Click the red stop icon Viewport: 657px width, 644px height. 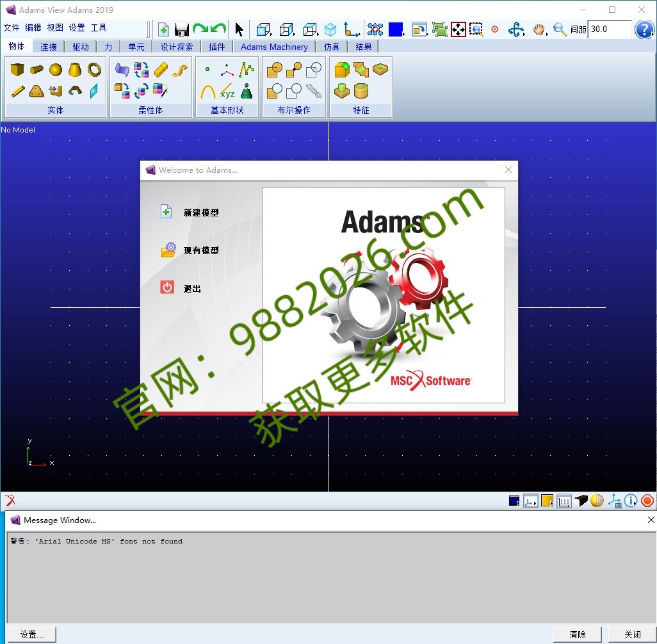(x=647, y=501)
